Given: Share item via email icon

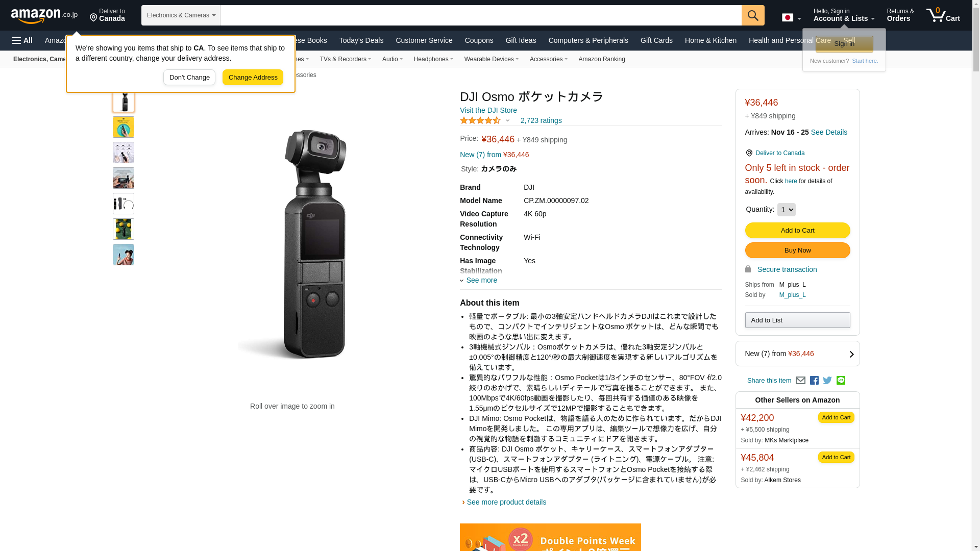Looking at the screenshot, I should [x=800, y=381].
